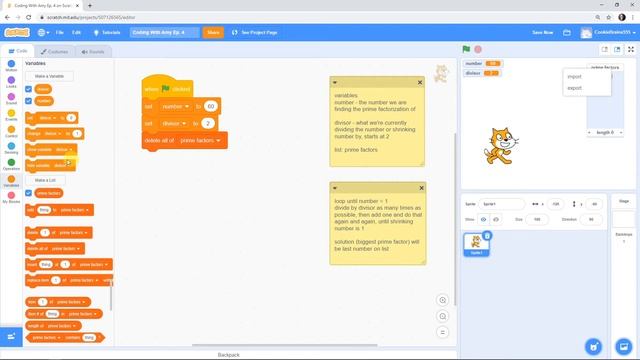Image resolution: width=640 pixels, height=360 pixels.
Task: Collapse the variables comment with arrow
Action: click(335, 82)
